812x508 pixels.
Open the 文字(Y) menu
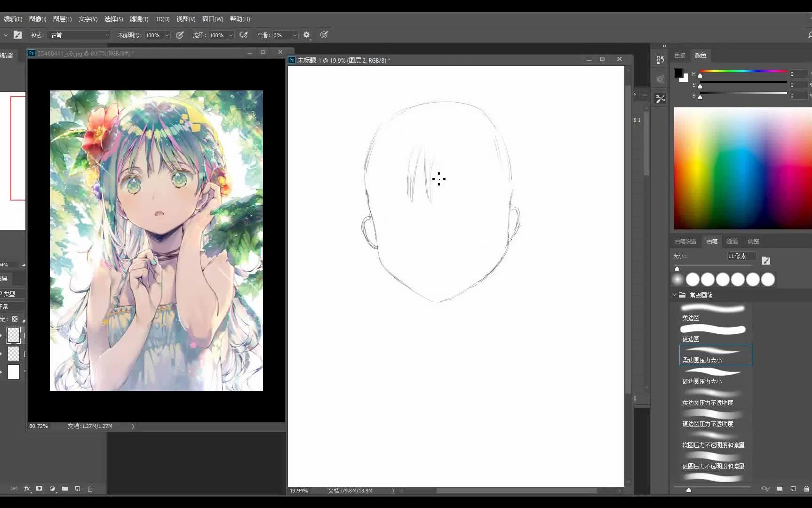coord(88,19)
